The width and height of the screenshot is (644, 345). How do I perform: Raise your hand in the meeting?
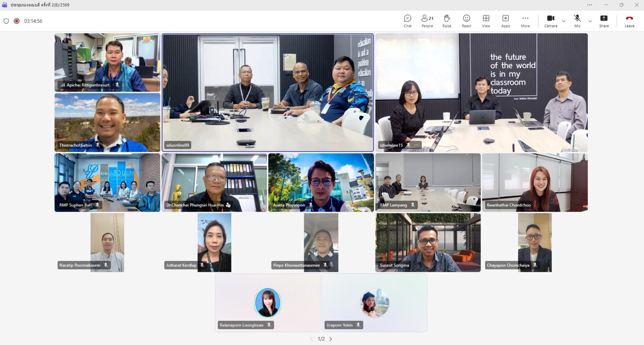(x=447, y=21)
